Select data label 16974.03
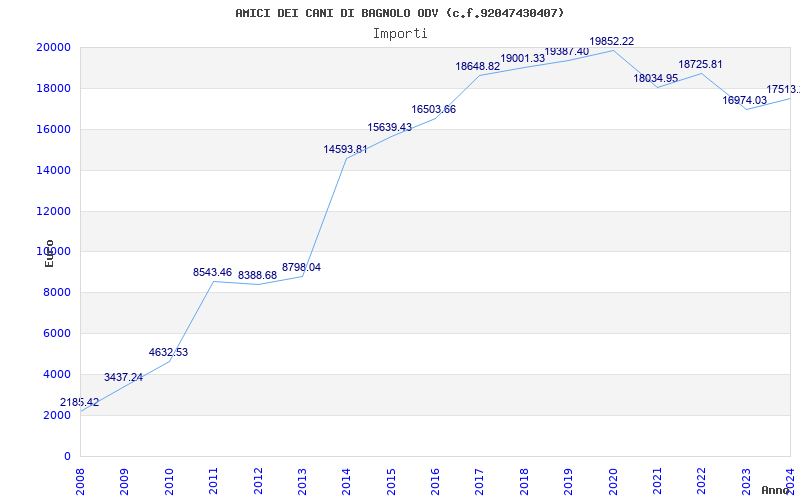The height and width of the screenshot is (500, 800). point(744,101)
